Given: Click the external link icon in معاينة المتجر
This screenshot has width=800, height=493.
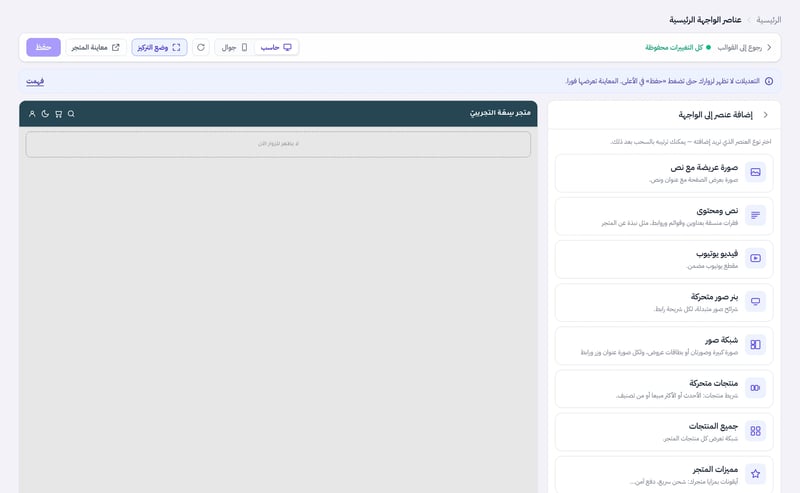Looking at the screenshot, I should click(116, 47).
